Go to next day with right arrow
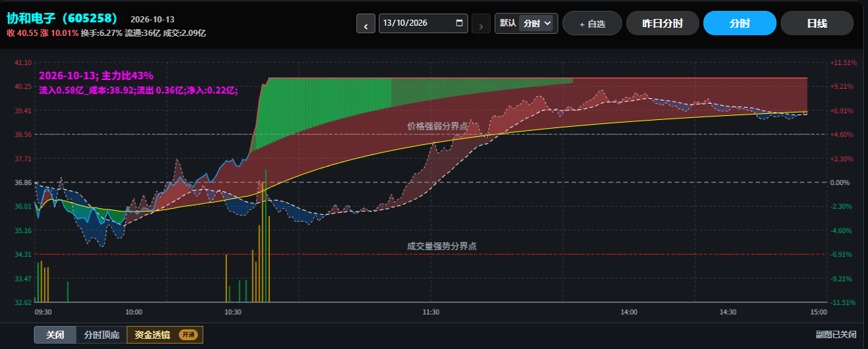This screenshot has height=349, width=868. click(x=481, y=24)
